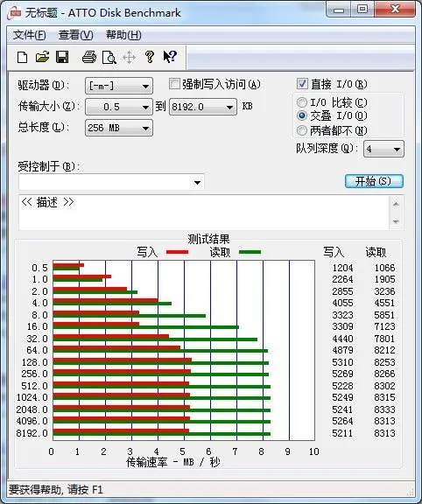Select the I/O 比较 radio button

pyautogui.click(x=302, y=102)
